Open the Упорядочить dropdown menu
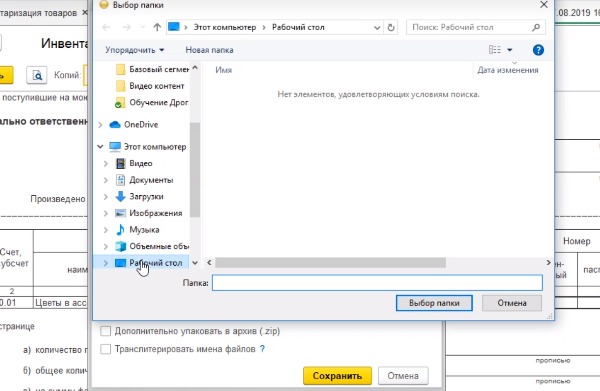 point(135,50)
